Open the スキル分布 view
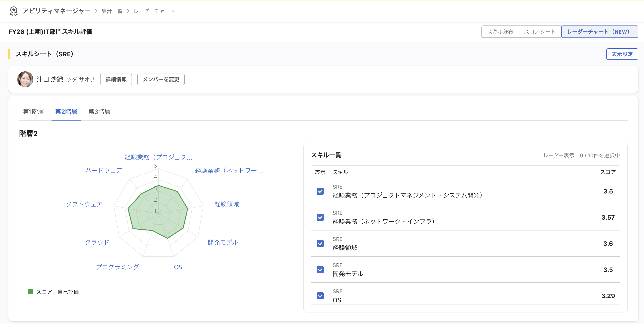644x324 pixels. [500, 32]
